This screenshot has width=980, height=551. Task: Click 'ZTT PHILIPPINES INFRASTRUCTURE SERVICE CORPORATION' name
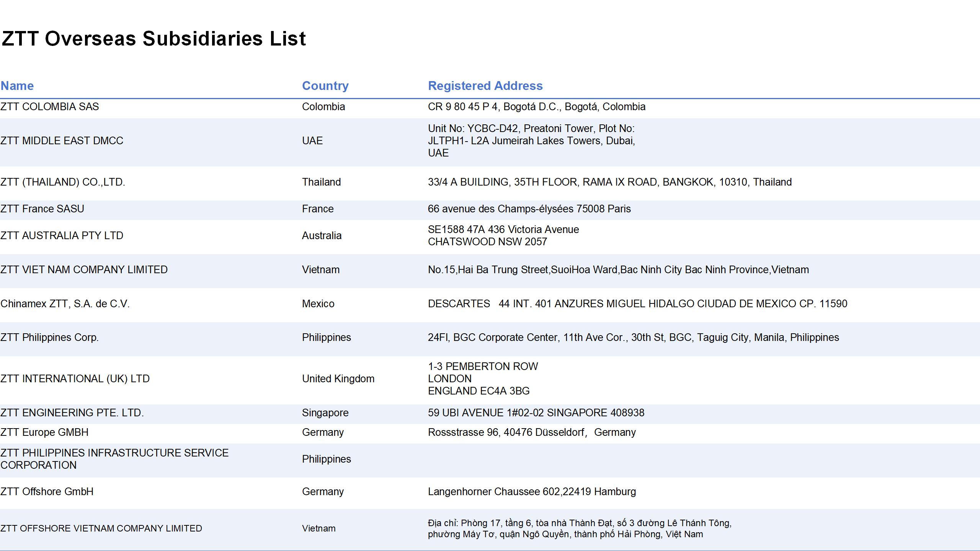click(114, 459)
